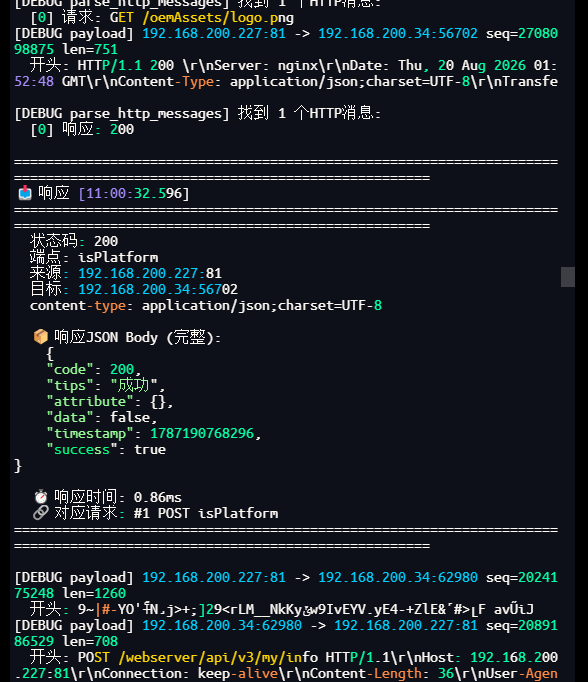
Task: Click the terminal scrollbar thumb
Action: 568,277
